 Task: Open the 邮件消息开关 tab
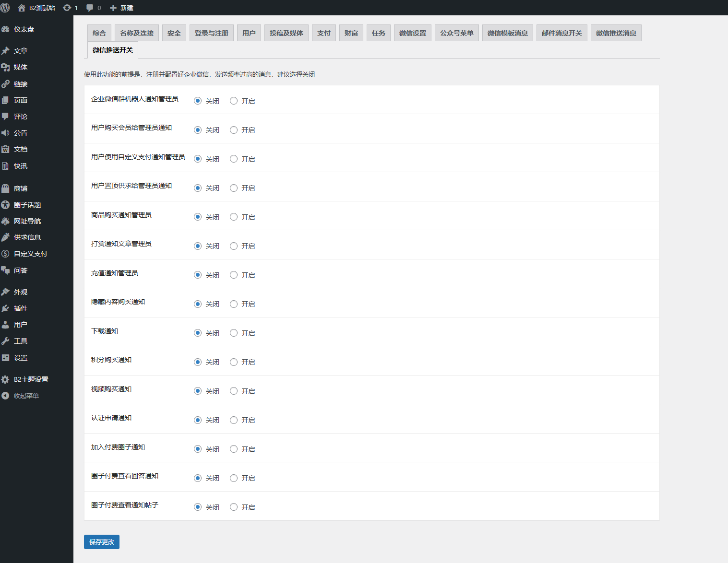pos(561,33)
